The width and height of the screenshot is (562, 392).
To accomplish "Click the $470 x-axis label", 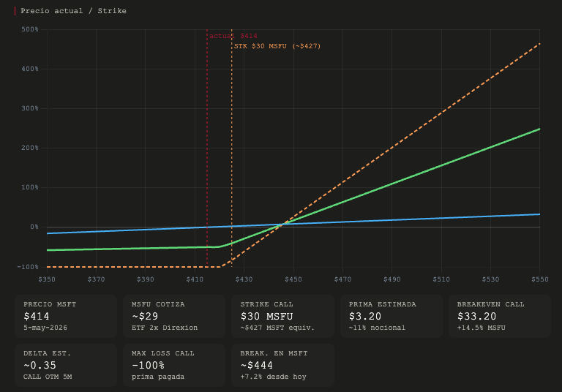I will (342, 279).
